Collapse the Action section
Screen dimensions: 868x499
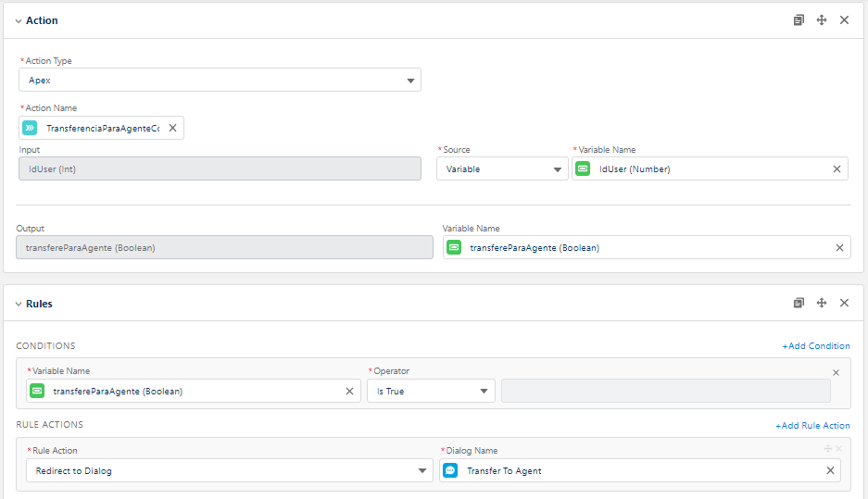[x=18, y=20]
